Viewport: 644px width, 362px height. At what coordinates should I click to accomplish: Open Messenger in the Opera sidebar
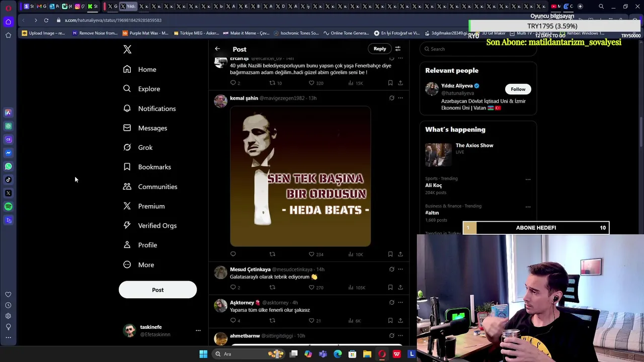(x=8, y=153)
